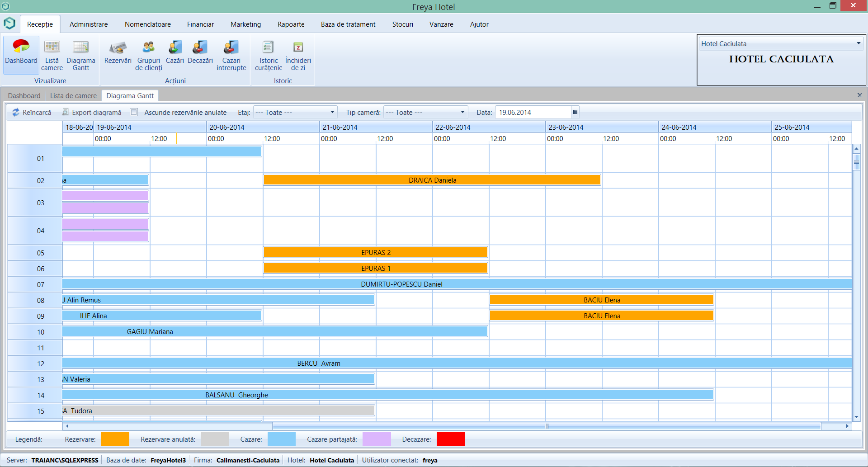Open the Financiar ribbon tab
This screenshot has height=467, width=868.
[200, 24]
